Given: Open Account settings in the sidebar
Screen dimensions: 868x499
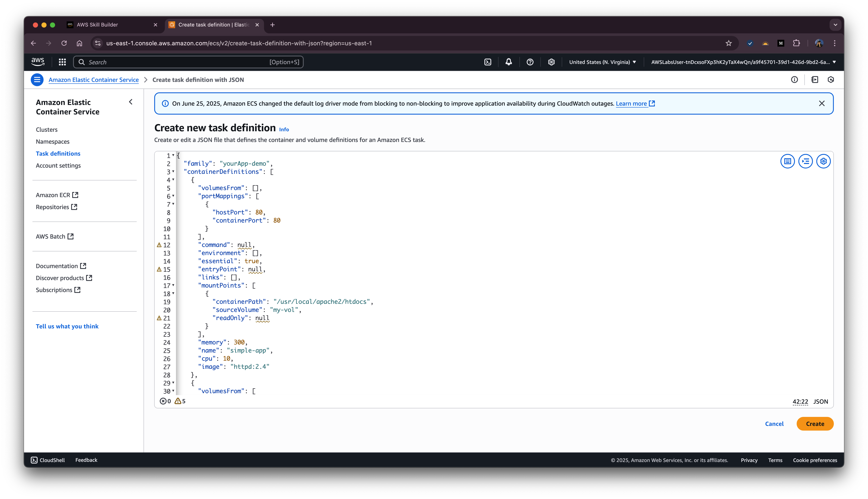Looking at the screenshot, I should [58, 165].
